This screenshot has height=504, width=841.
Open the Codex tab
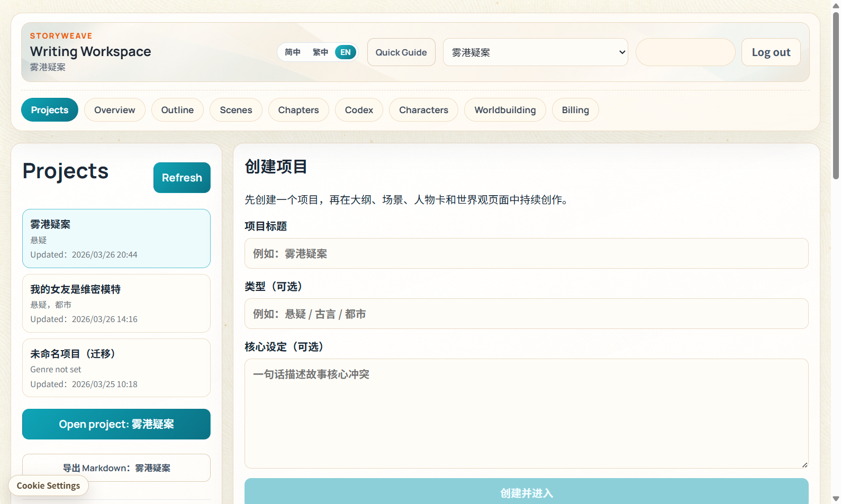coord(359,109)
